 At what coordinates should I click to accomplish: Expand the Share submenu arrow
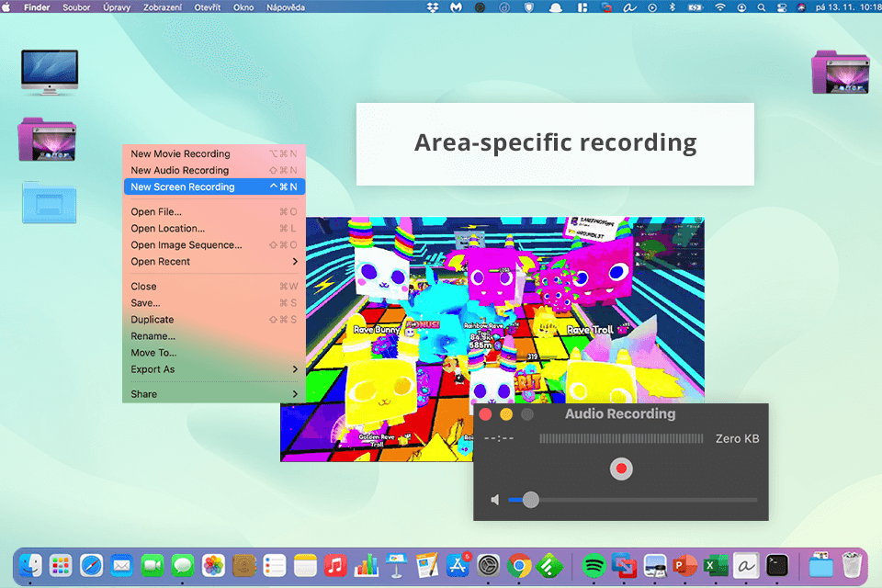(x=295, y=394)
